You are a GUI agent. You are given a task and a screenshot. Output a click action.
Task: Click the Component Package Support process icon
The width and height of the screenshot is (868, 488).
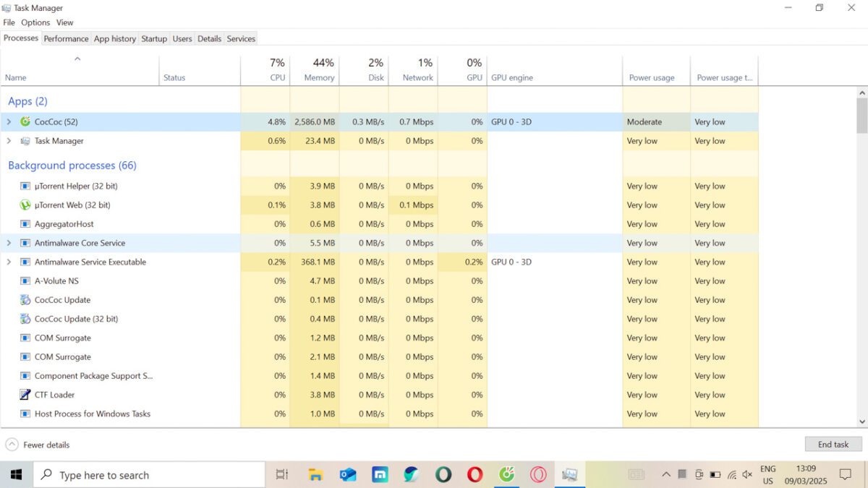click(x=25, y=376)
